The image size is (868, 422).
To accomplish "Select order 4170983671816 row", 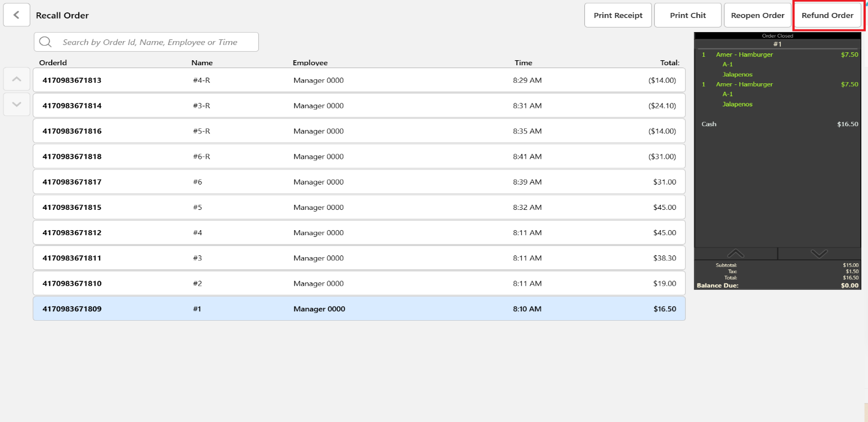I will pyautogui.click(x=359, y=131).
